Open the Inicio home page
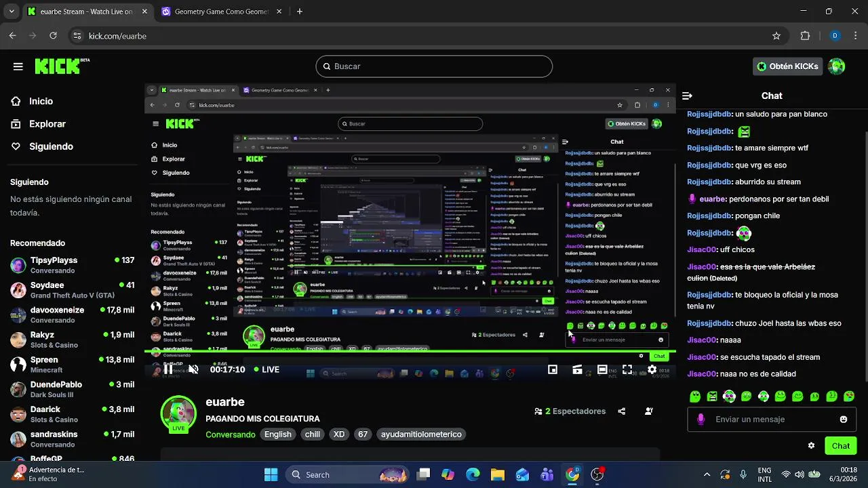The height and width of the screenshot is (488, 868). click(x=41, y=101)
